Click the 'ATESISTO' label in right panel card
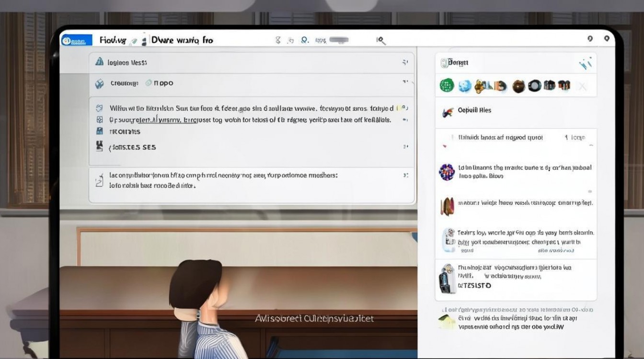Image resolution: width=644 pixels, height=359 pixels. (474, 286)
